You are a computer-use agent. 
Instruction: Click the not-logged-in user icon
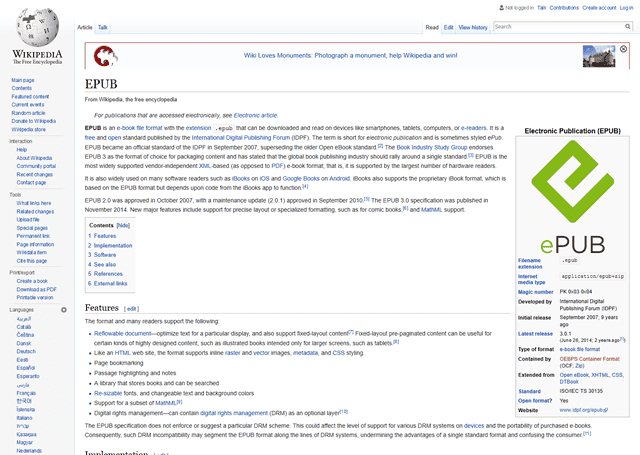point(501,7)
